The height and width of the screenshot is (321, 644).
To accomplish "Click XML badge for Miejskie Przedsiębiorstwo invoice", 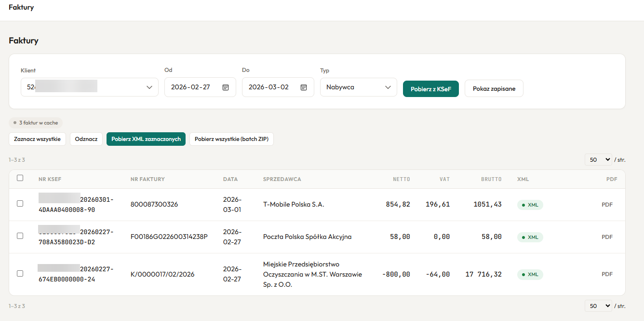I will coord(530,274).
